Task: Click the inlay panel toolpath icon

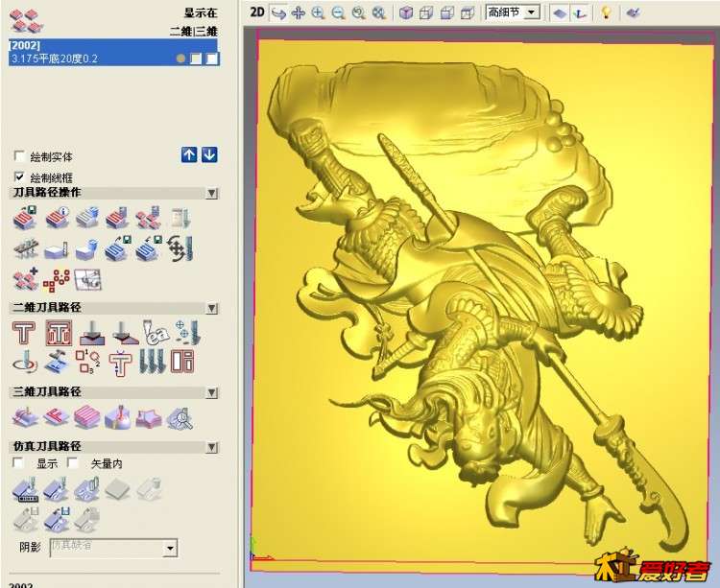Action: click(182, 362)
